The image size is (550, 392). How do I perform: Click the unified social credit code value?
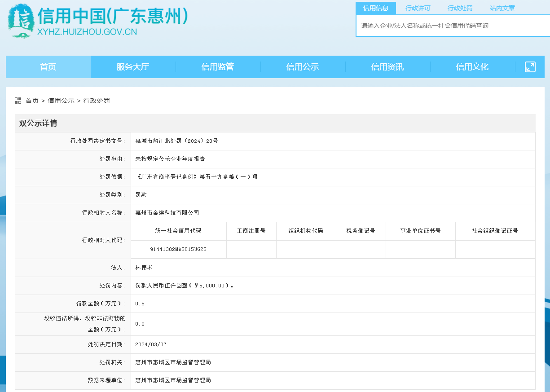178,249
